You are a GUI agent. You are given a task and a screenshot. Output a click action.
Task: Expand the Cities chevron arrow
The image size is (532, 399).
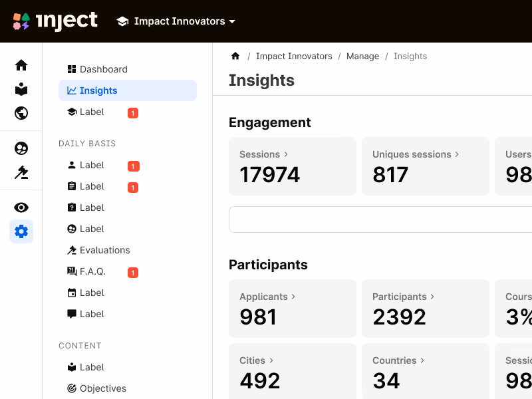(x=271, y=360)
